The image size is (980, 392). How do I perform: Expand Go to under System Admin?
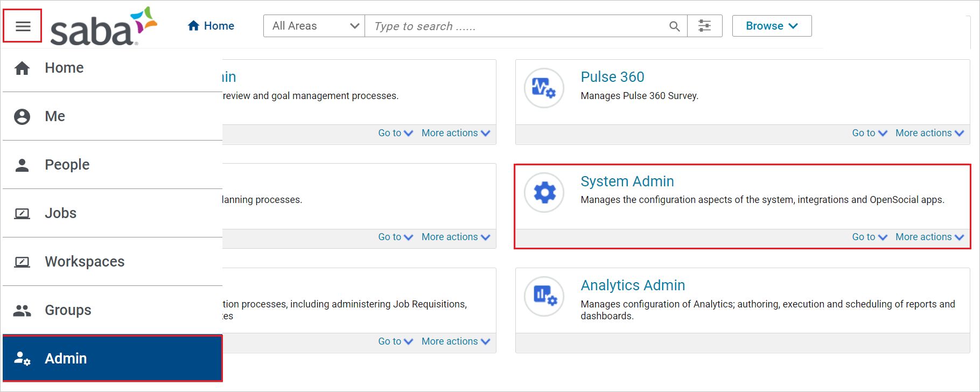pyautogui.click(x=869, y=237)
